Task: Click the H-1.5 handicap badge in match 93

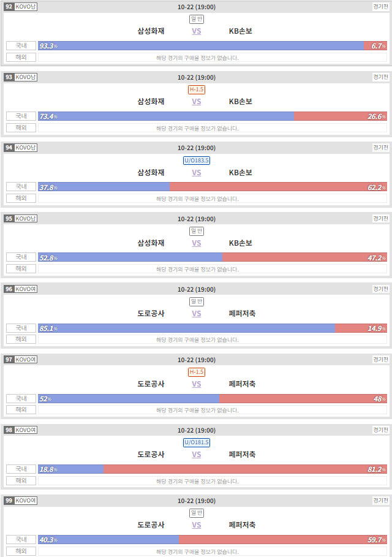Action: coord(197,89)
